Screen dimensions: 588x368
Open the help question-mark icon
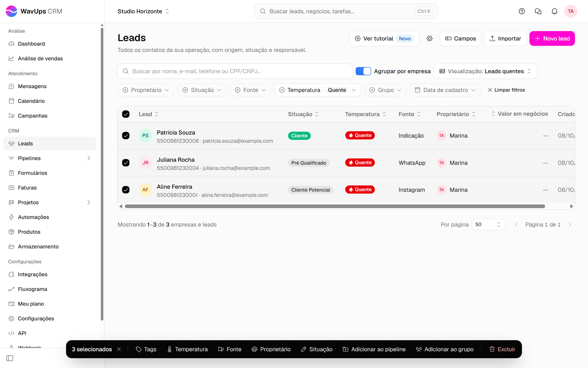point(522,11)
